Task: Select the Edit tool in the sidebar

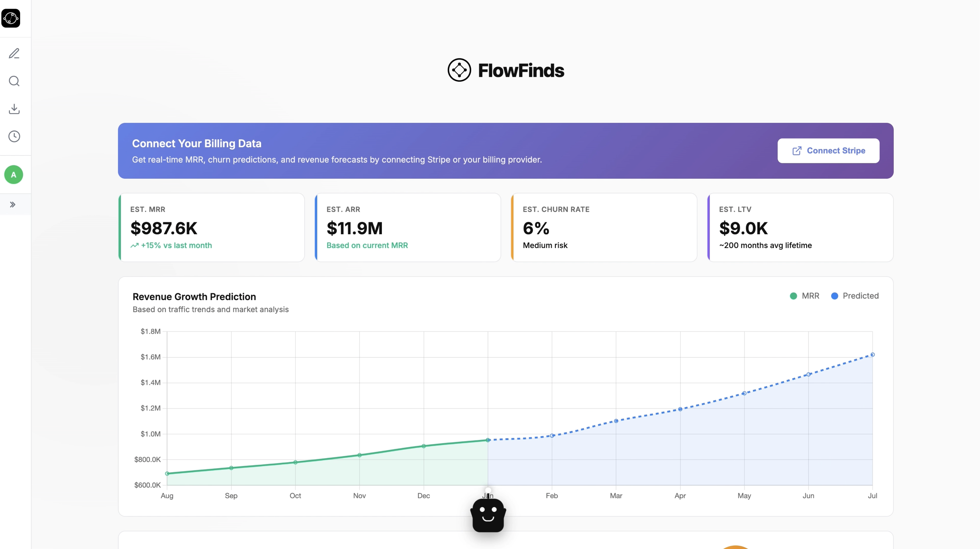Action: point(14,53)
